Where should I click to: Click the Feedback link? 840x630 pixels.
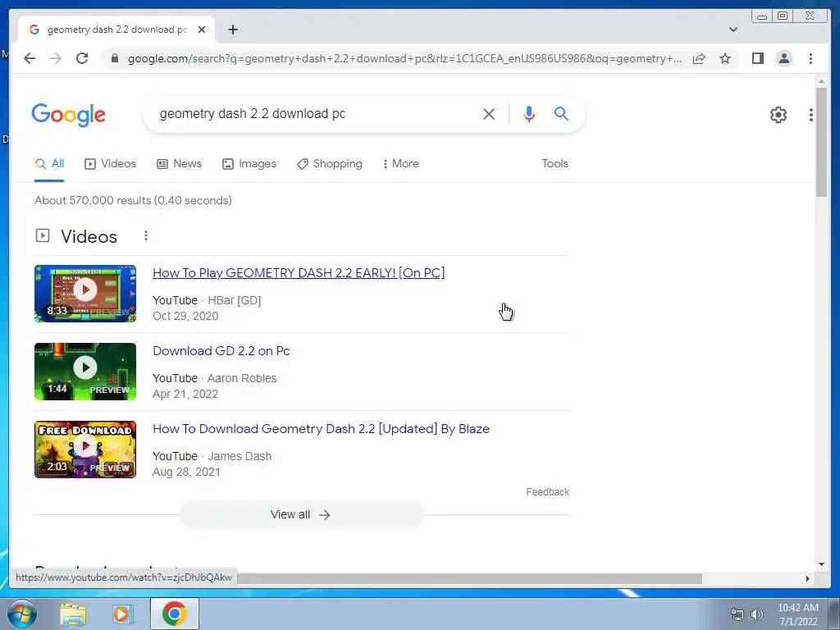[x=547, y=492]
